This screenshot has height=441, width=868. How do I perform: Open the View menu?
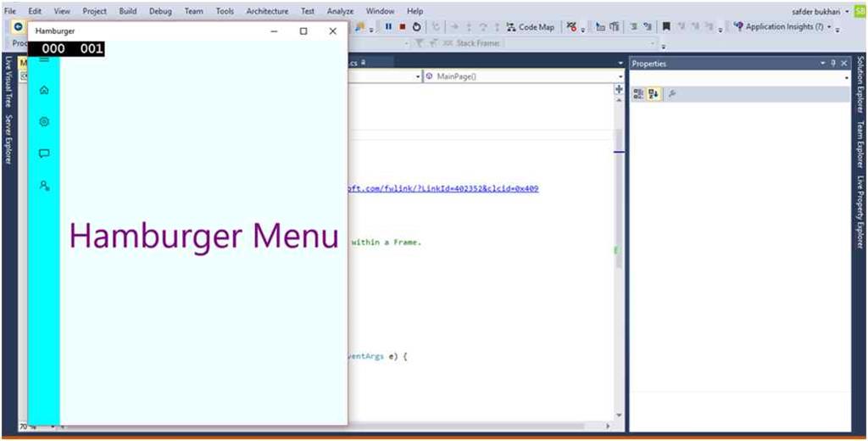(x=62, y=11)
